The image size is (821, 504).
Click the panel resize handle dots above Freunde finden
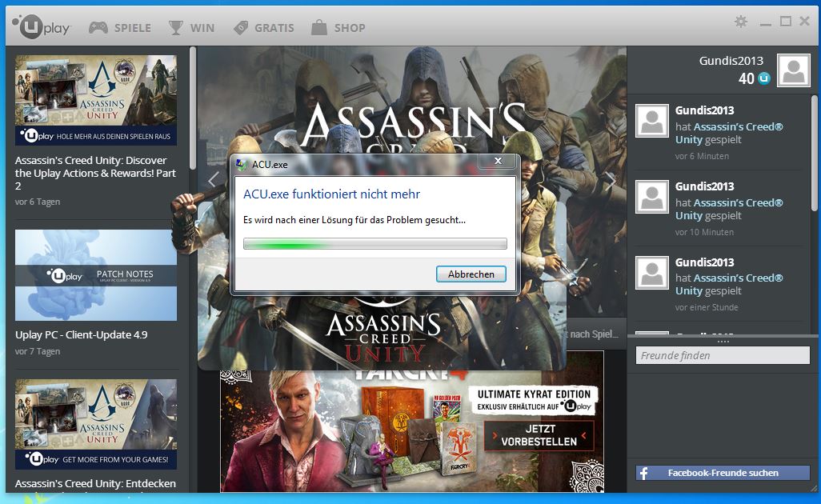tap(723, 342)
